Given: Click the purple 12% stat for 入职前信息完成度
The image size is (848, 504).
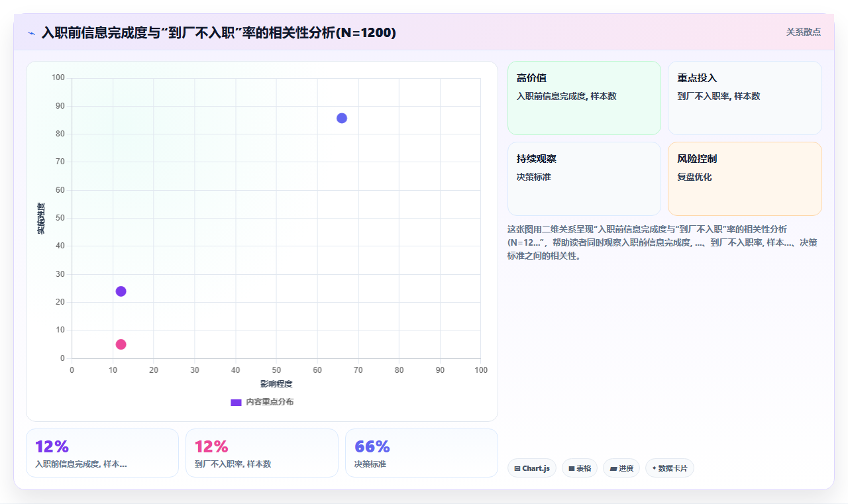Looking at the screenshot, I should tap(52, 447).
